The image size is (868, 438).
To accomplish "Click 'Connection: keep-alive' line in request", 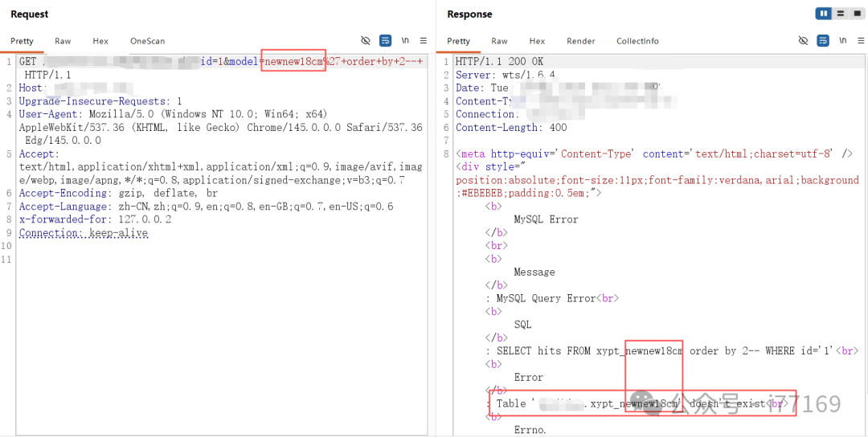I will point(83,233).
